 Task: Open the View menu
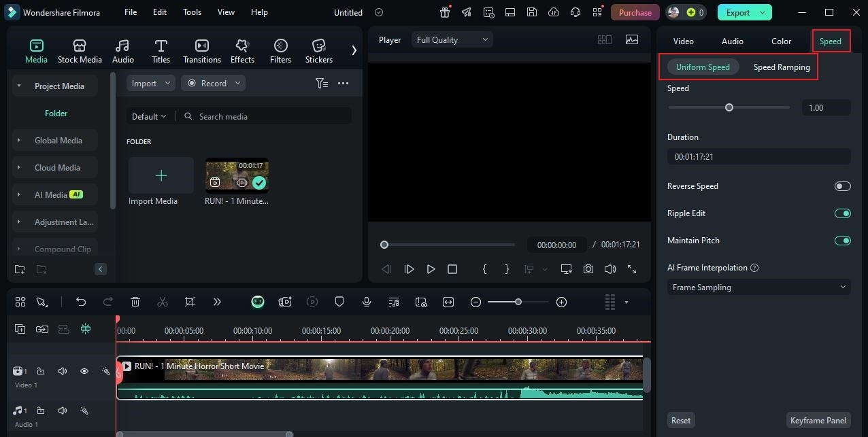tap(226, 12)
